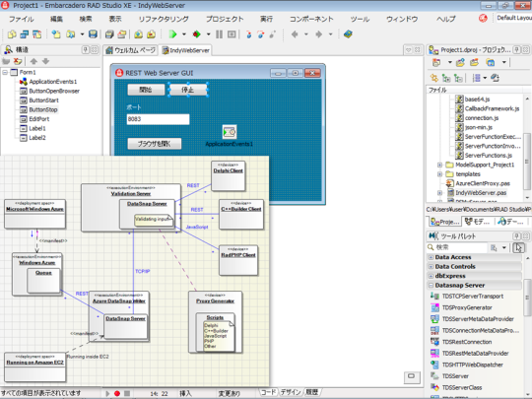This screenshot has width=532, height=399.
Task: Click the green Run toolbar icon
Action: (172, 34)
